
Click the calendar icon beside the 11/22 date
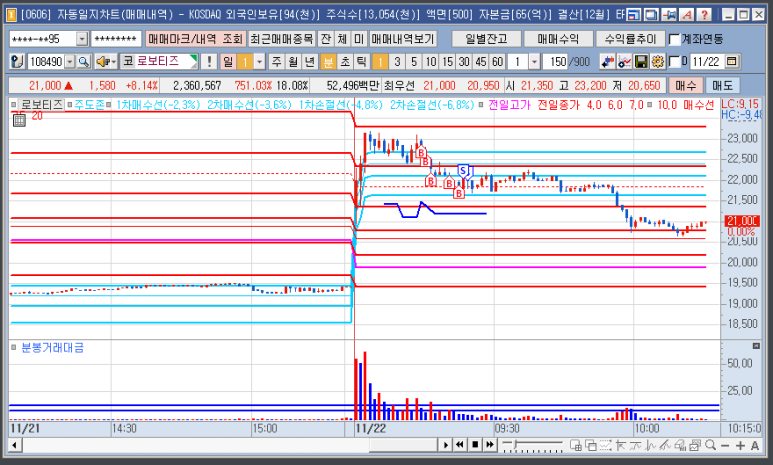(733, 62)
